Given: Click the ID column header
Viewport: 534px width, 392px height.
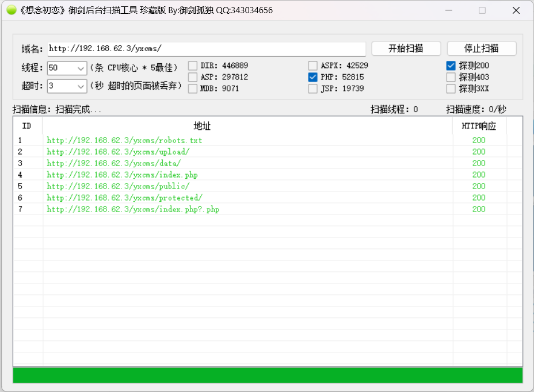Looking at the screenshot, I should 27,126.
